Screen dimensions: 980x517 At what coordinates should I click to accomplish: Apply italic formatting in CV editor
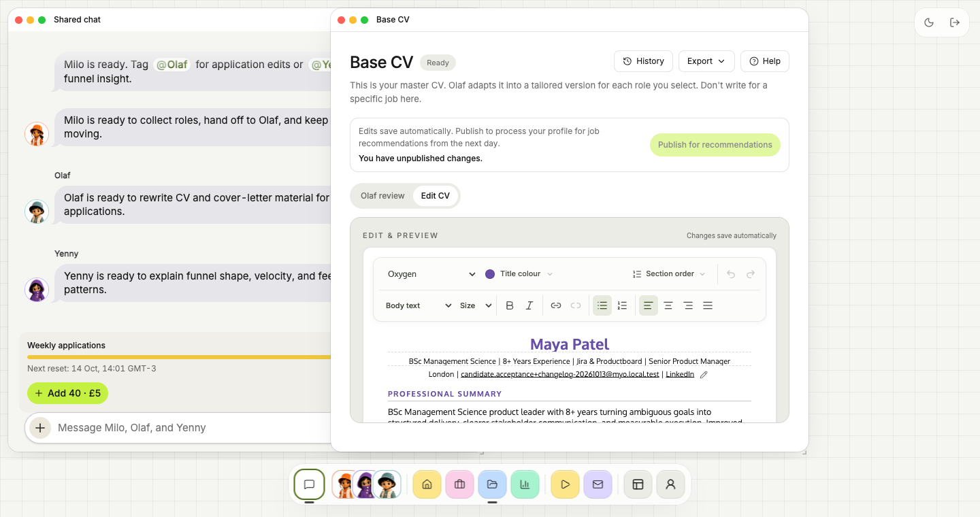tap(529, 305)
